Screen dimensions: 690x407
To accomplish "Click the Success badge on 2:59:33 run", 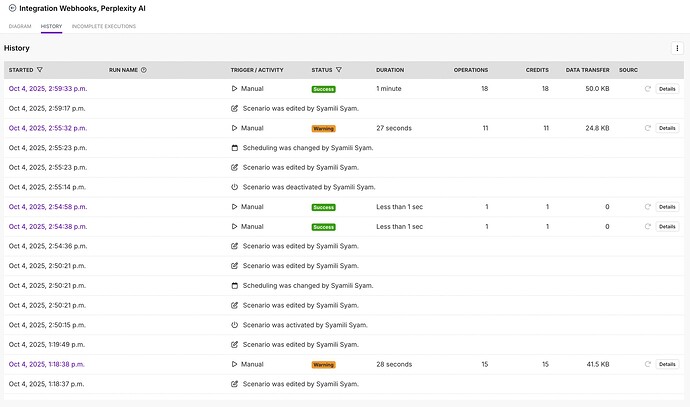I will pos(323,89).
